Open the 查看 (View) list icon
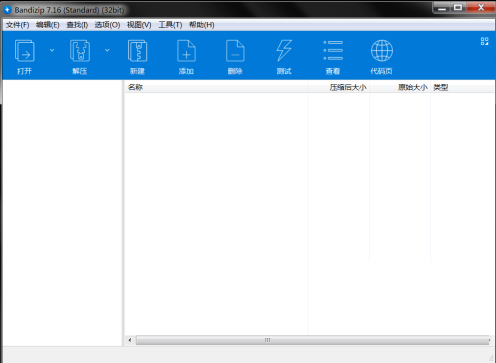This screenshot has width=496, height=363. pos(333,51)
